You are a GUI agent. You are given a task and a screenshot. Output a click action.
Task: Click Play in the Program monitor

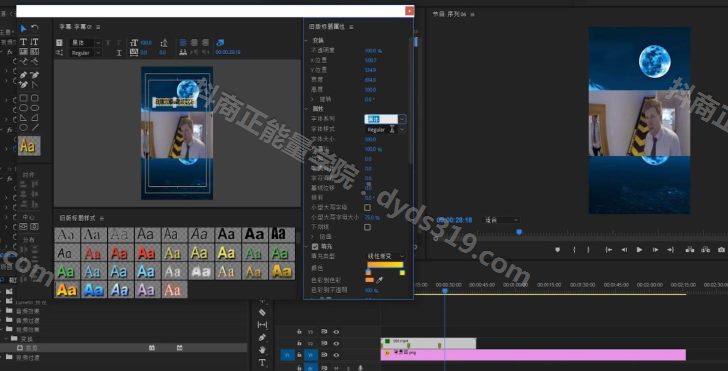click(639, 250)
